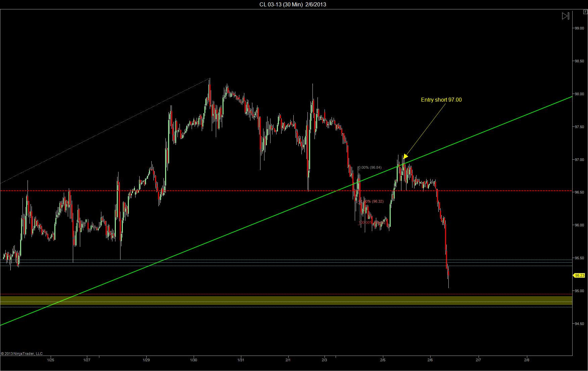The height and width of the screenshot is (371, 588).
Task: Click the 1/31 date on the time axis
Action: coord(241,360)
